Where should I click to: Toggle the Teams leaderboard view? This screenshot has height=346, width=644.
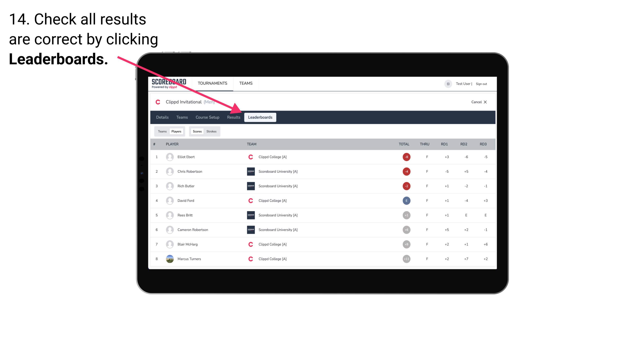click(162, 131)
